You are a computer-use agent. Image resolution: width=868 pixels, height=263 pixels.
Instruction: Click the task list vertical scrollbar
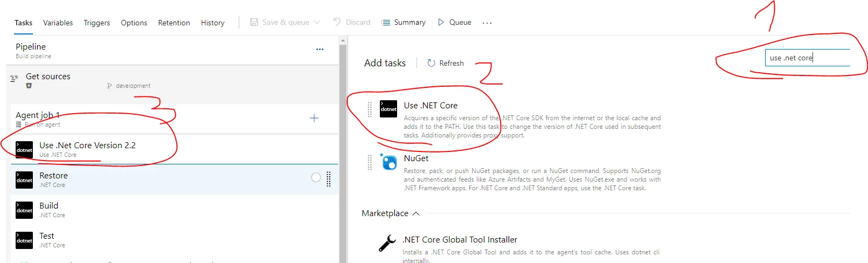(x=343, y=154)
